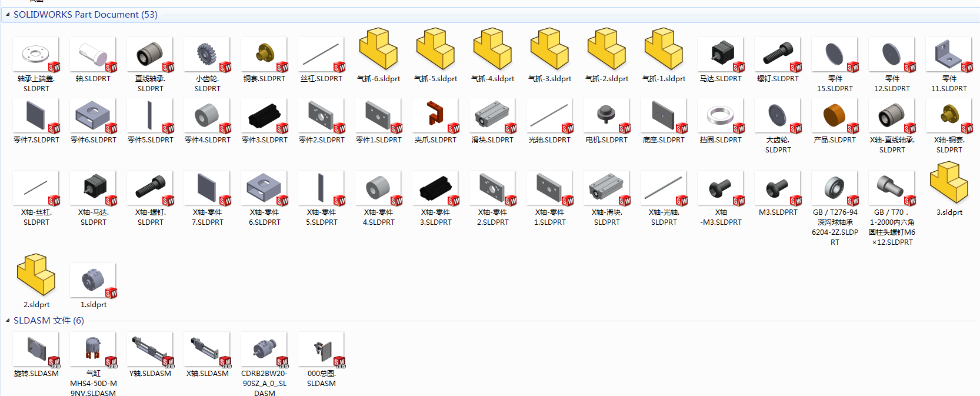The width and height of the screenshot is (980, 396).
Task: Select the X轴-滑块.SLDPRT icon
Action: 607,188
